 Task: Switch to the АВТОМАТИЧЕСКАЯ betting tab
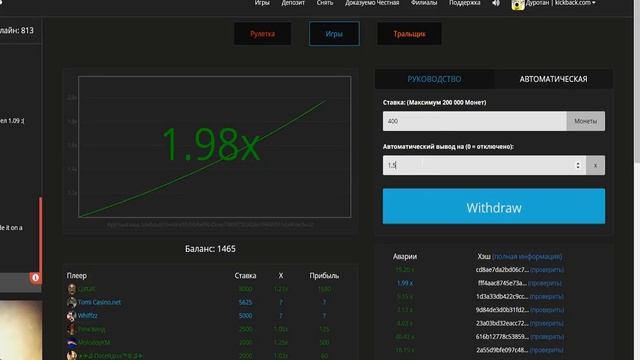[553, 79]
